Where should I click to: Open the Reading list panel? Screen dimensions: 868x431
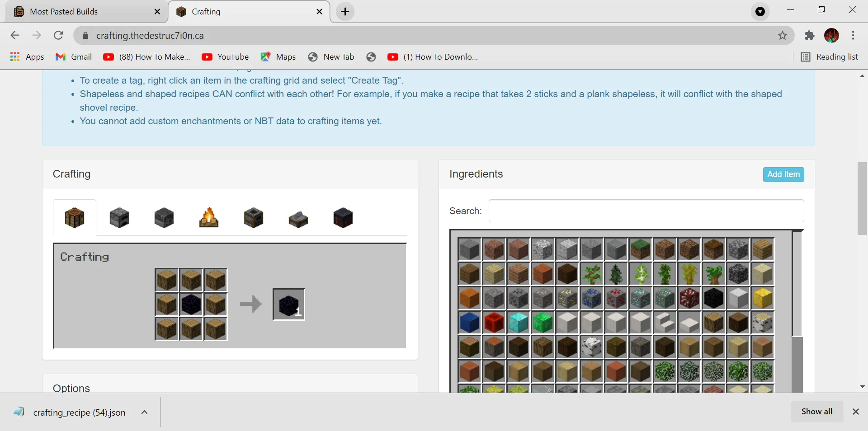[830, 57]
